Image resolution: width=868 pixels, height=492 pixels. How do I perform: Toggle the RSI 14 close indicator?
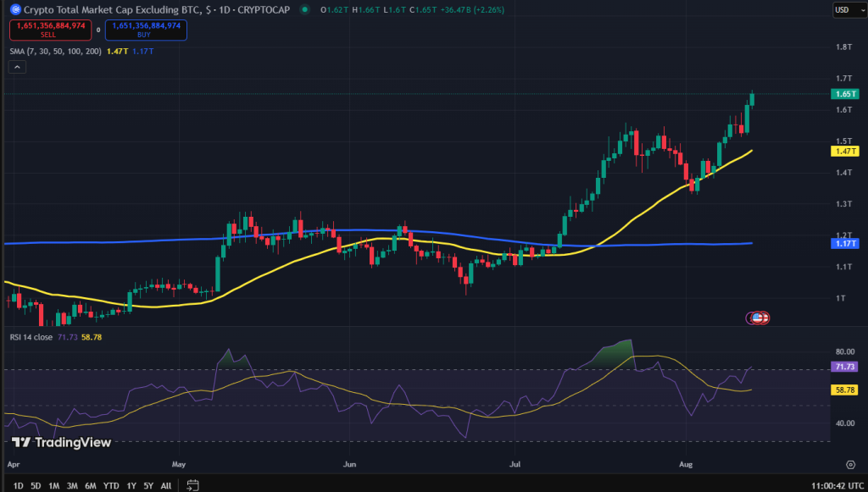(x=32, y=338)
